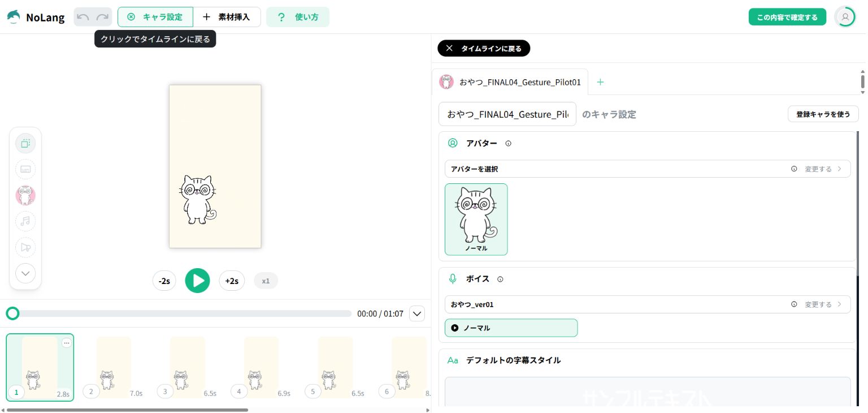Select the video clip tool in sidebar

click(x=25, y=247)
